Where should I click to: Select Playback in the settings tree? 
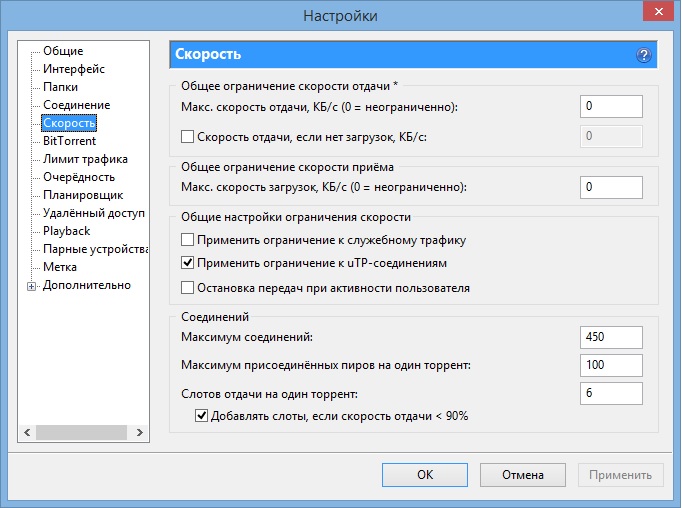tap(67, 231)
